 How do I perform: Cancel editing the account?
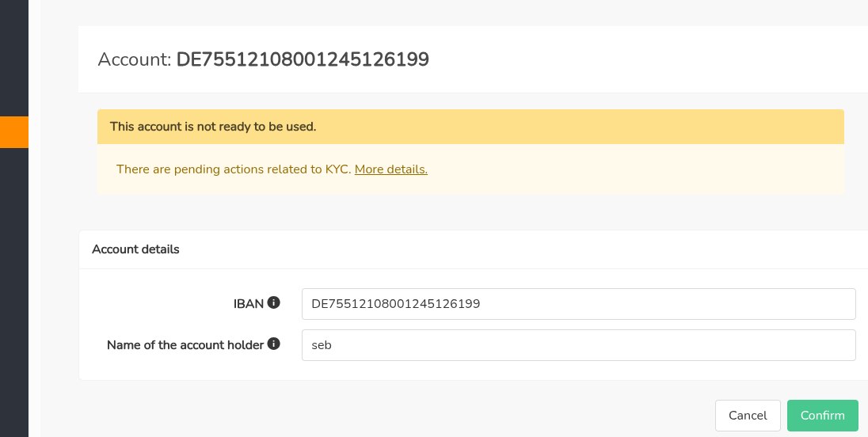(748, 415)
